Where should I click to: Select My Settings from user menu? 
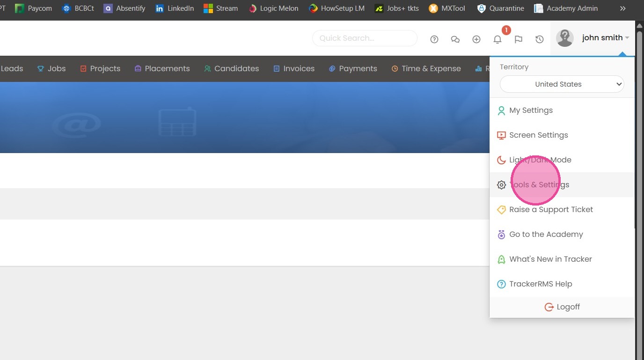click(562, 110)
